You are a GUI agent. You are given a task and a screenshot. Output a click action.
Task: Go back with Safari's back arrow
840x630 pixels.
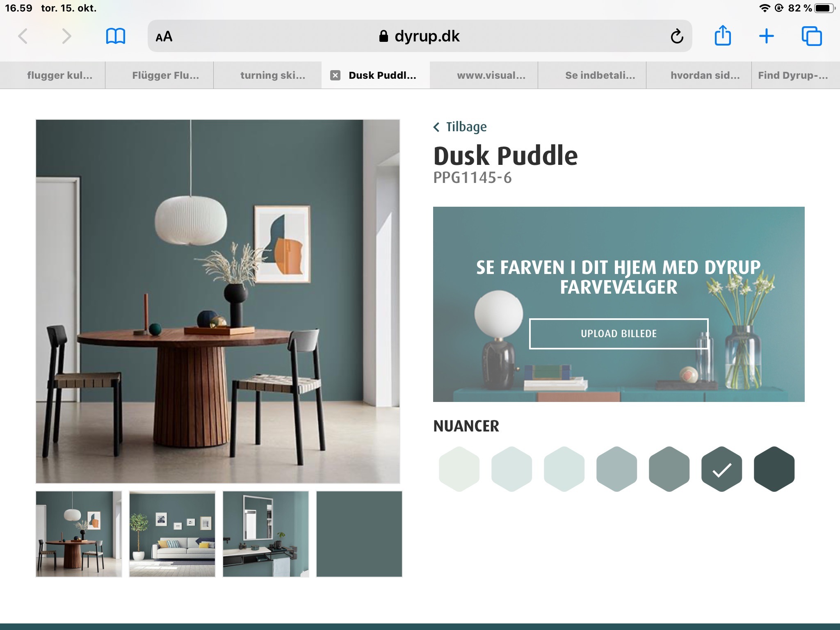[23, 37]
